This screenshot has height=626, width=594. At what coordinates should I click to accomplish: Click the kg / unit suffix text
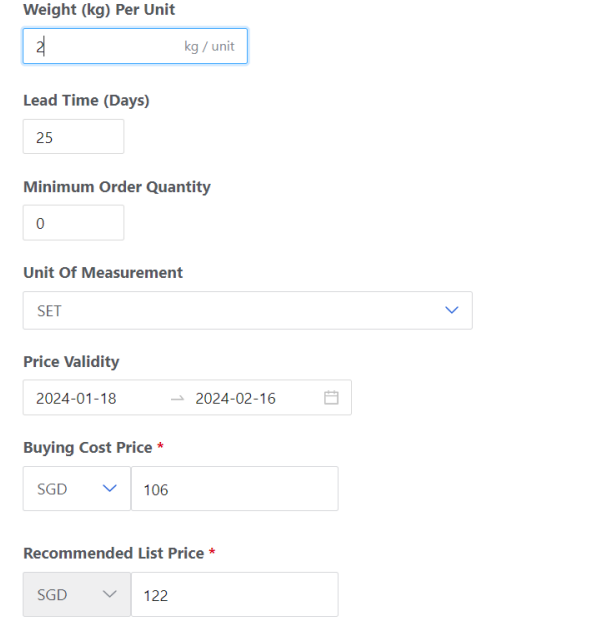point(209,47)
